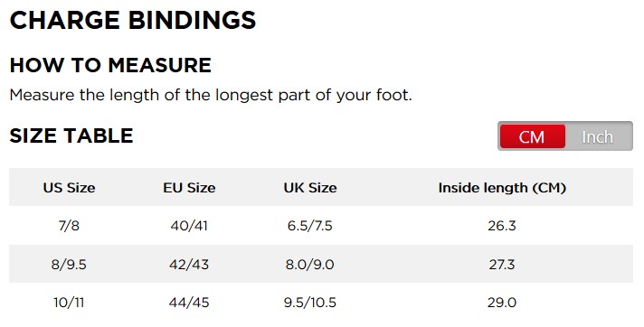
Task: Click the 44/45 EU size cell
Action: point(189,303)
